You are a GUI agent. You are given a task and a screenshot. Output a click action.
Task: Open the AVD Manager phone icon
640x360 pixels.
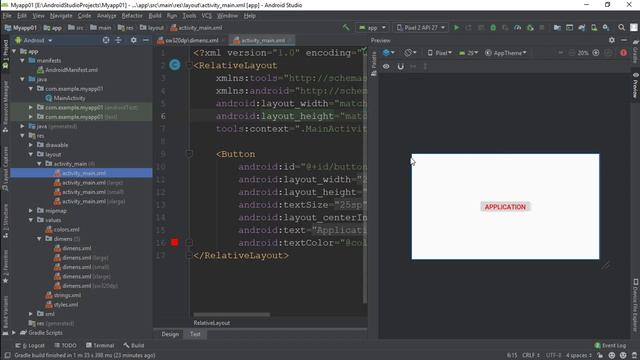(x=594, y=28)
